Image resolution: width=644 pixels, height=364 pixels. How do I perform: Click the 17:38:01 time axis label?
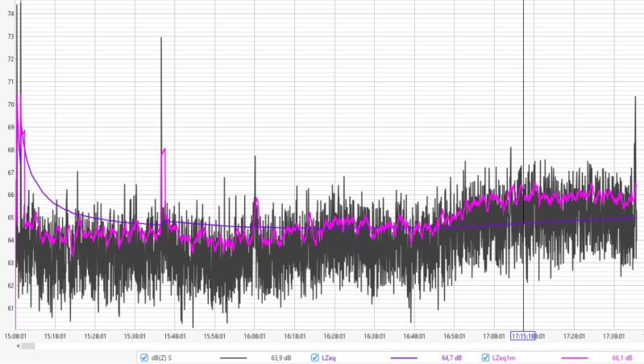pos(613,336)
